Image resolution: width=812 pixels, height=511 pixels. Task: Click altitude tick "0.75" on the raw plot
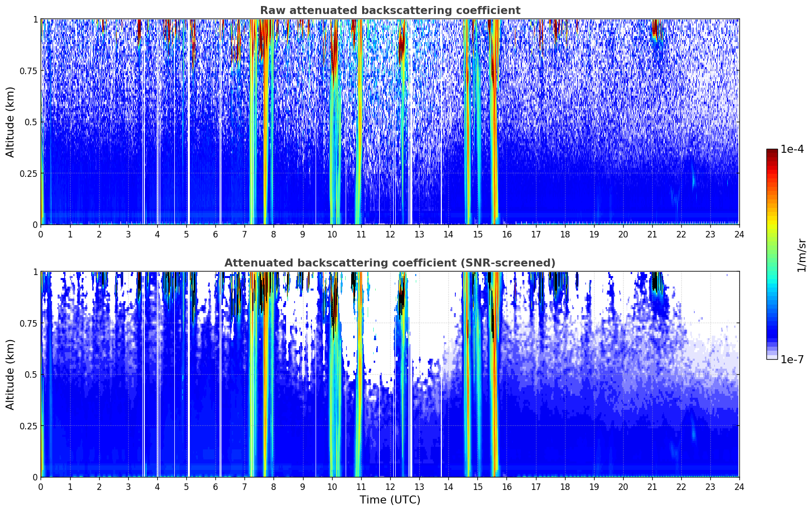point(28,71)
